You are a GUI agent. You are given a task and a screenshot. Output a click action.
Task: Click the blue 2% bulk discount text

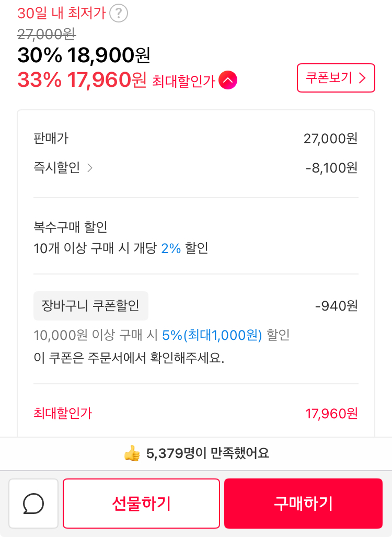pyautogui.click(x=171, y=248)
